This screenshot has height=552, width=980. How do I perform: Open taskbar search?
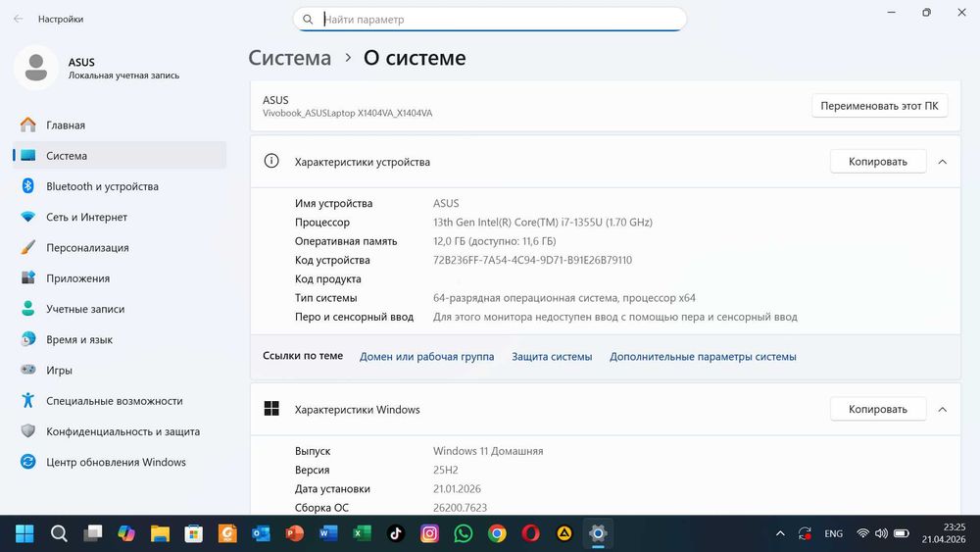59,533
